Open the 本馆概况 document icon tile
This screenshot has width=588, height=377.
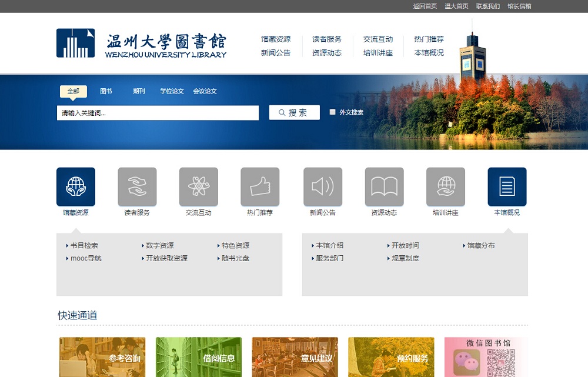coord(507,187)
